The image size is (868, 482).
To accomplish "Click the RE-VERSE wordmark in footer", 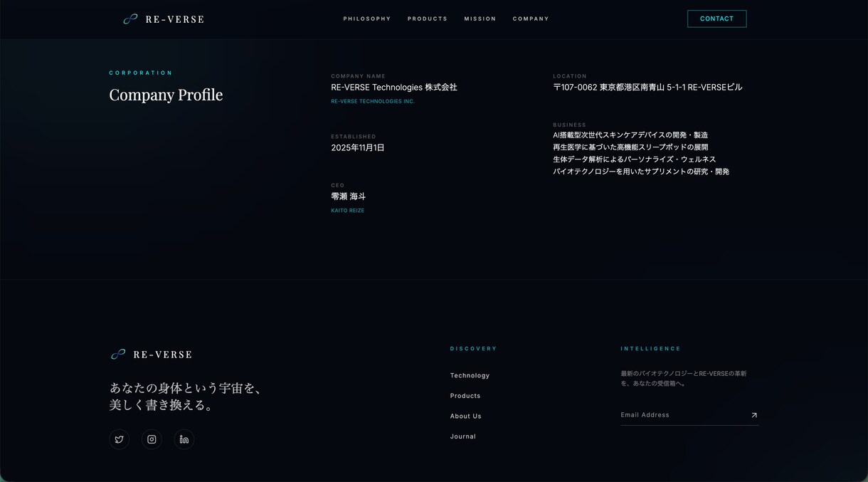I will (163, 355).
